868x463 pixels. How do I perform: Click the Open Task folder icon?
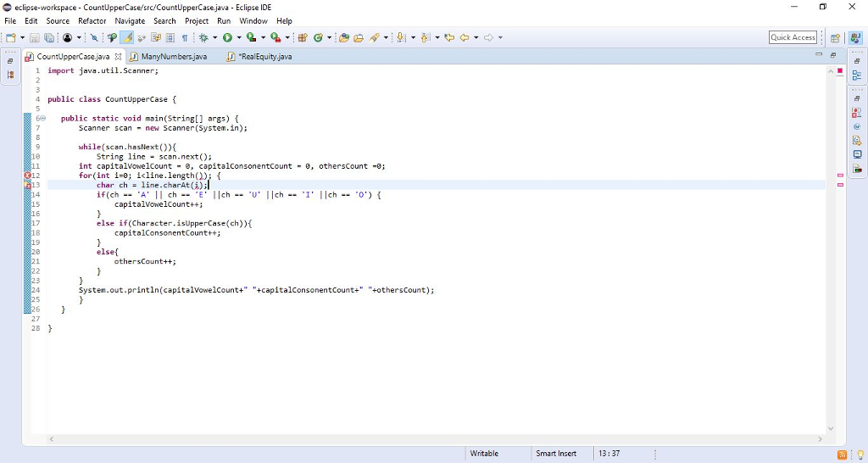click(x=359, y=37)
